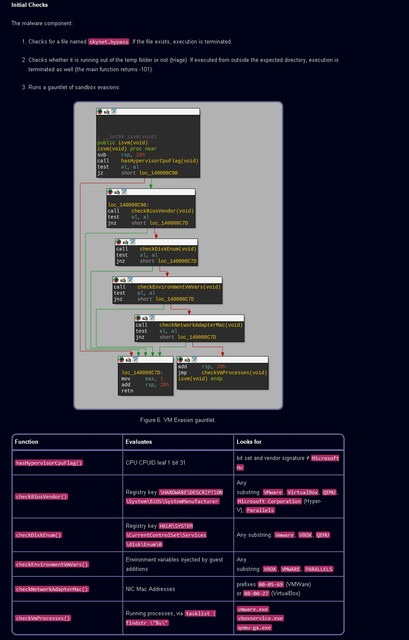The image size is (409, 640).
Task: Click the vboxservice.exe process name tag
Action: coord(260,618)
